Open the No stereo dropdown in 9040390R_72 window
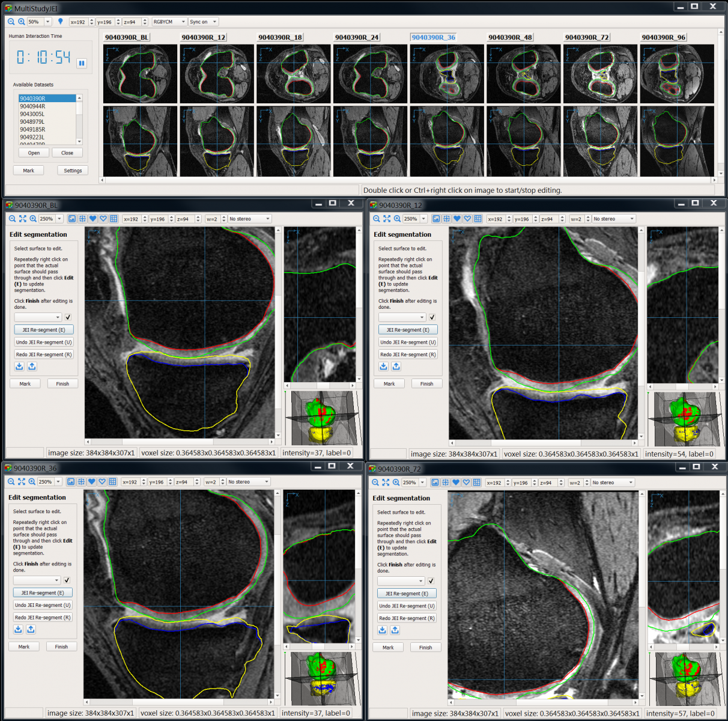The height and width of the screenshot is (721, 728). click(x=611, y=482)
